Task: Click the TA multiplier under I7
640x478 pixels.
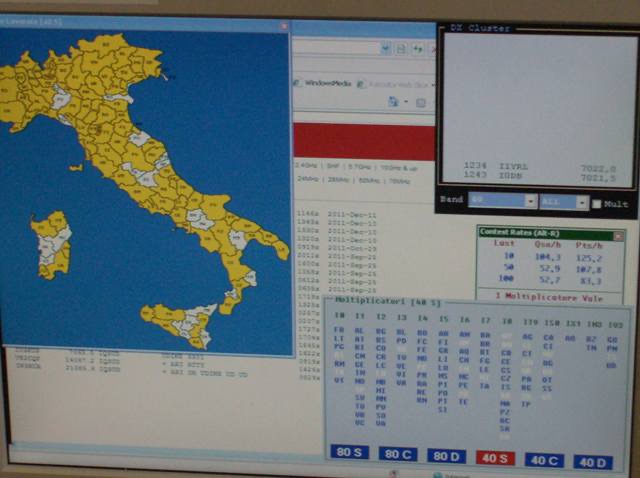Action: (x=484, y=386)
